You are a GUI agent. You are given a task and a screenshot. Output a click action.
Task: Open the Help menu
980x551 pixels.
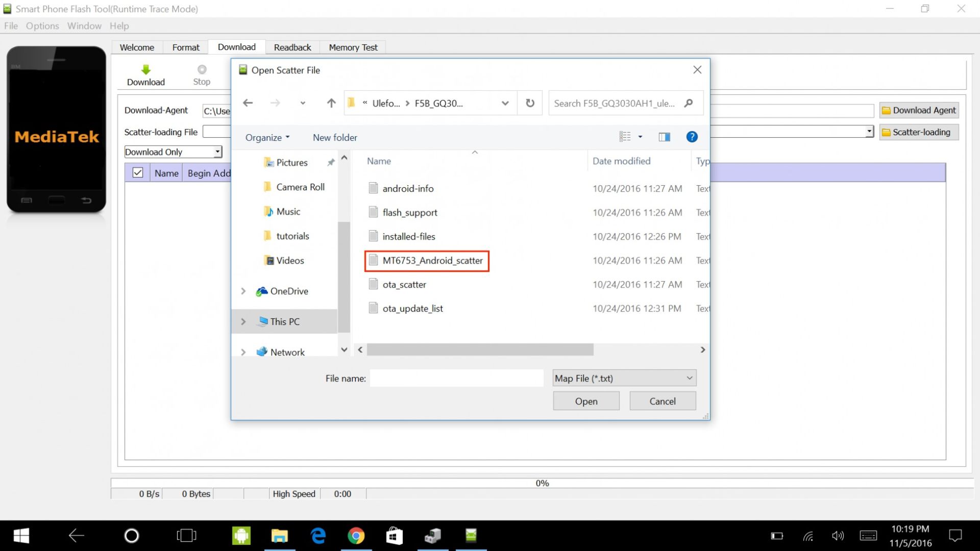119,26
